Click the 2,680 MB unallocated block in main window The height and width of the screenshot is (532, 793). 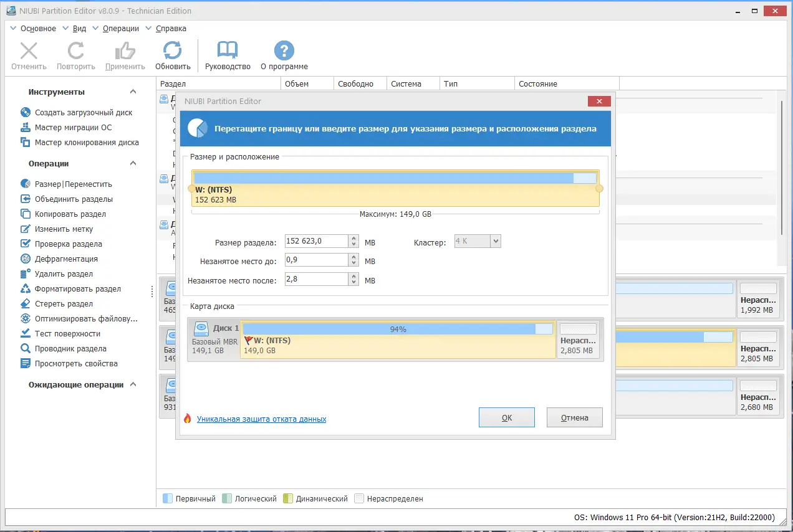point(758,396)
